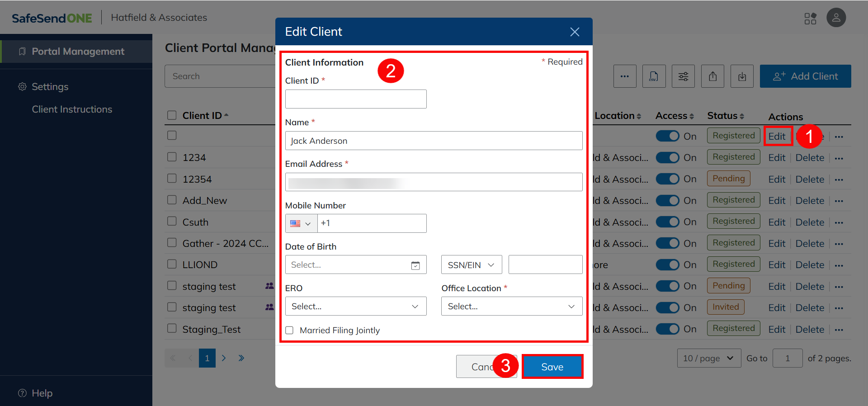Click the download import icon in toolbar
The height and width of the screenshot is (406, 868).
click(742, 76)
